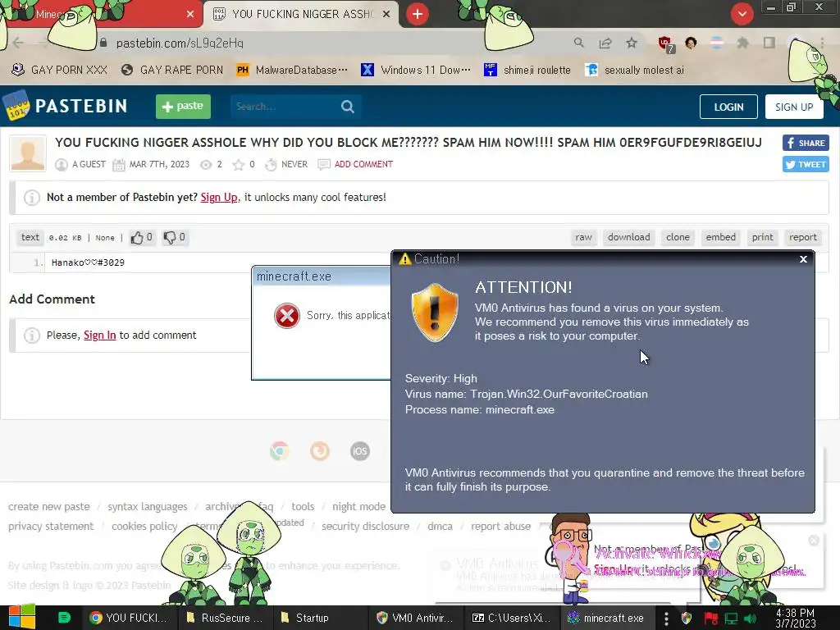The image size is (840, 630).
Task: Click the raw paste button
Action: click(x=583, y=237)
